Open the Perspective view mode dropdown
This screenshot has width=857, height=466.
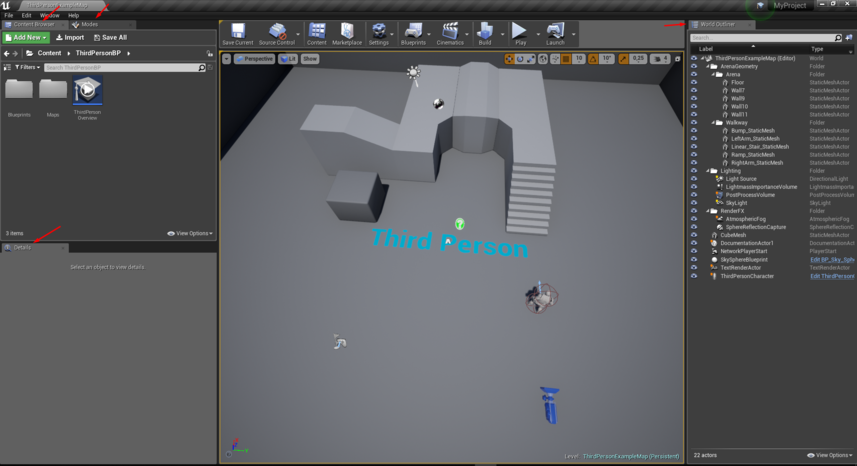pos(254,59)
